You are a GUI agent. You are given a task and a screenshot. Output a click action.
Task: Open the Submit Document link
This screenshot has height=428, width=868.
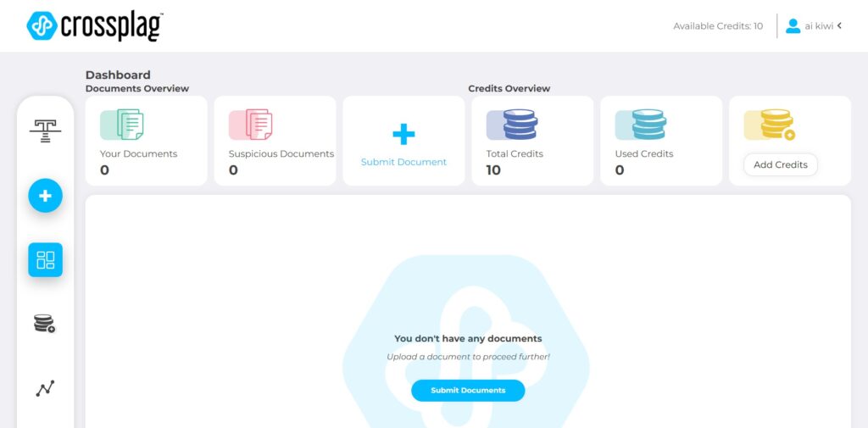(403, 162)
